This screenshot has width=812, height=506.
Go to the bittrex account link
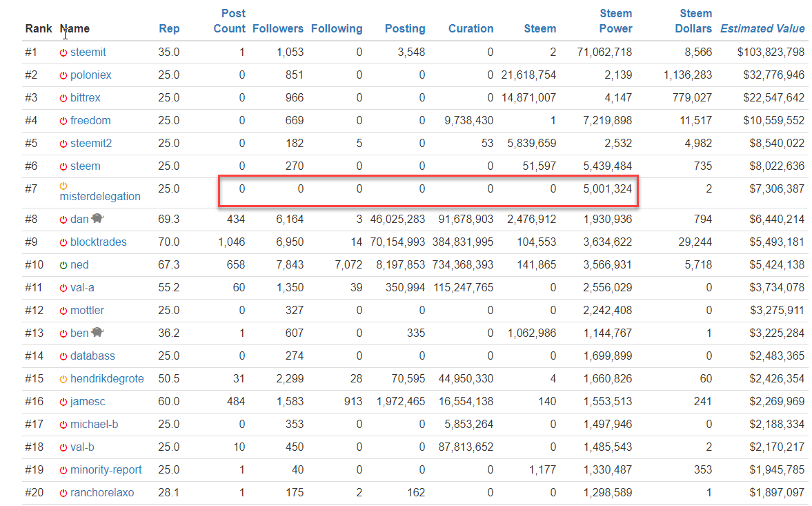click(x=86, y=98)
